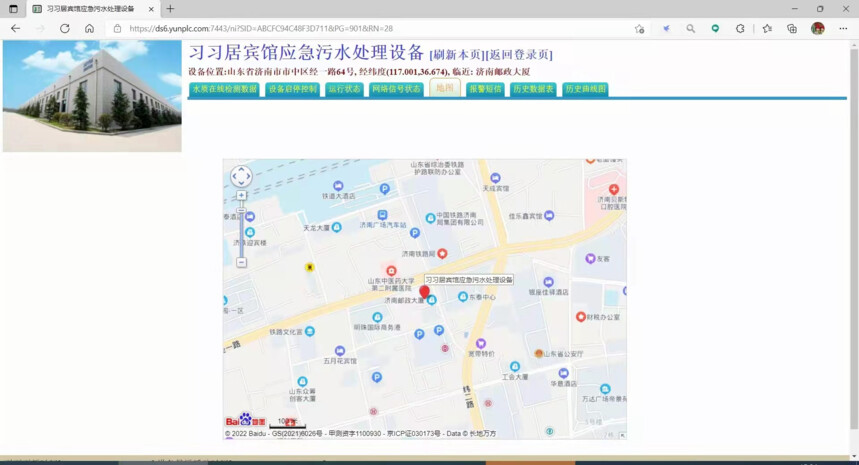
Task: Open the 水质在线检测数据 tab
Action: 225,89
